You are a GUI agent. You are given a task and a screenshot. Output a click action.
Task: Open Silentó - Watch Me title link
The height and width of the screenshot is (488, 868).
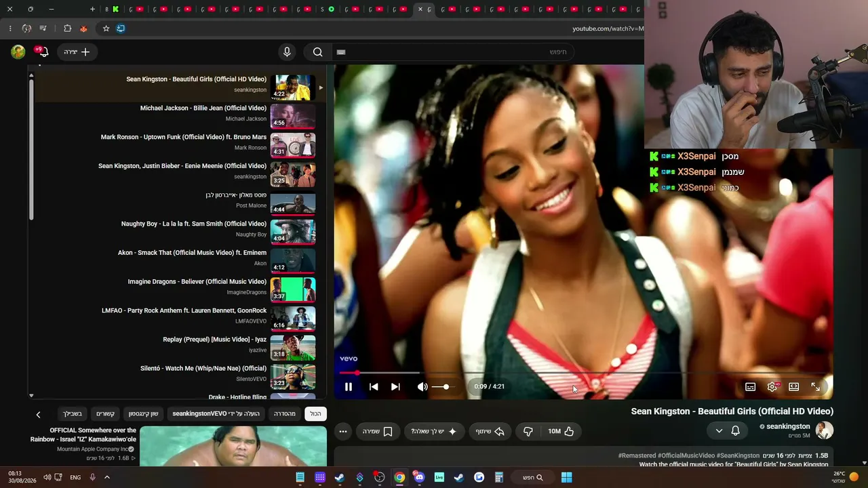(x=203, y=369)
